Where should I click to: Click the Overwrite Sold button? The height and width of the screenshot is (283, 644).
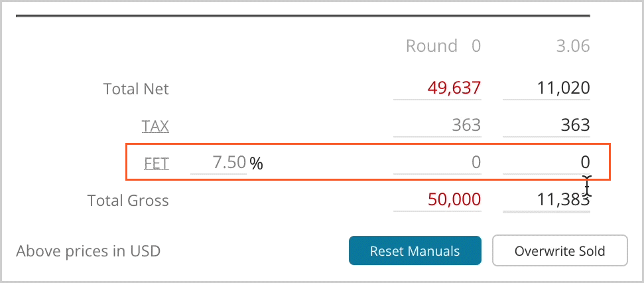(560, 250)
